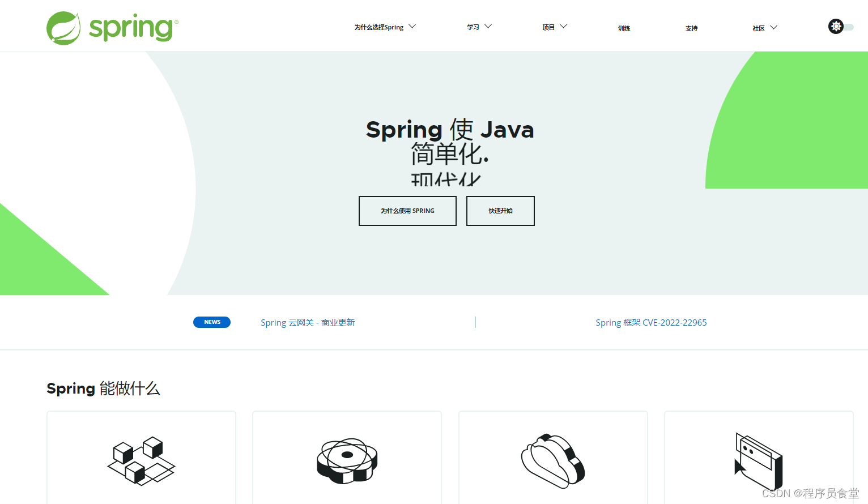The height and width of the screenshot is (504, 868).
Task: Select the microservices cubes icon card
Action: tap(141, 458)
